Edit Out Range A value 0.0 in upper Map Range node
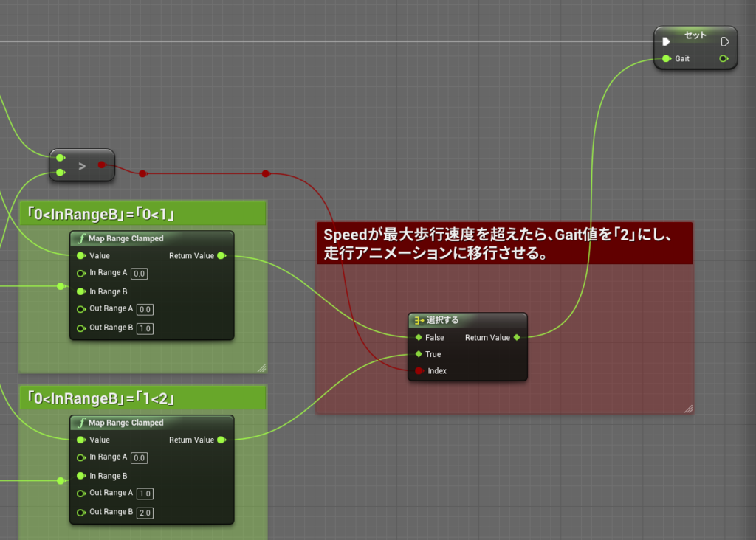This screenshot has height=540, width=756. (x=145, y=309)
